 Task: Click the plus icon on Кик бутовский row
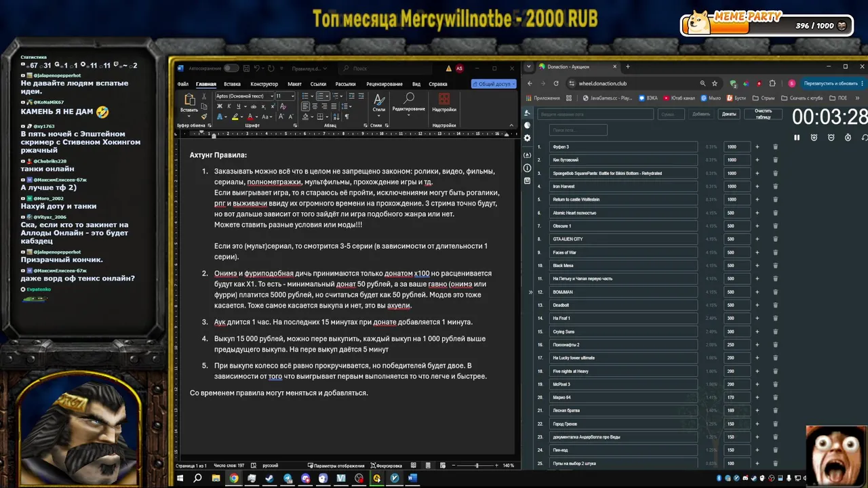click(757, 160)
